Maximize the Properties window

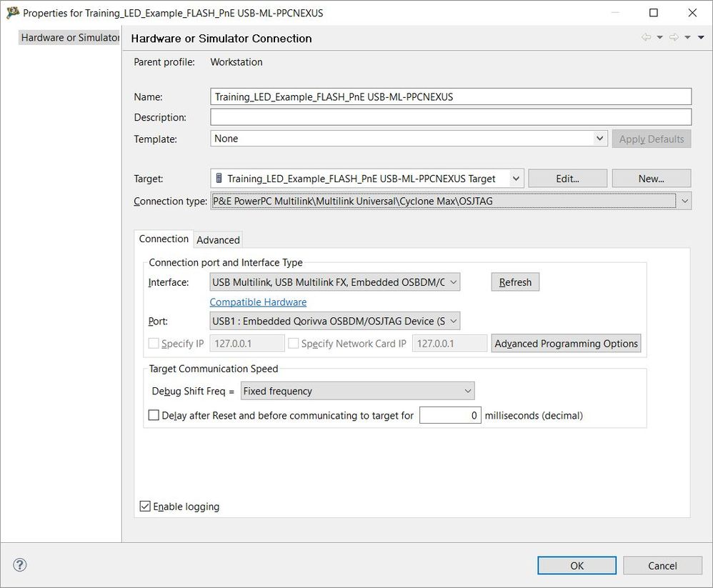point(654,13)
